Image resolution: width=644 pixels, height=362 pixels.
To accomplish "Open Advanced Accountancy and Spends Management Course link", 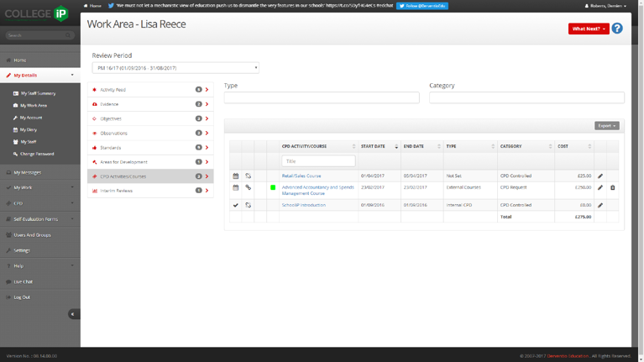I will [317, 191].
